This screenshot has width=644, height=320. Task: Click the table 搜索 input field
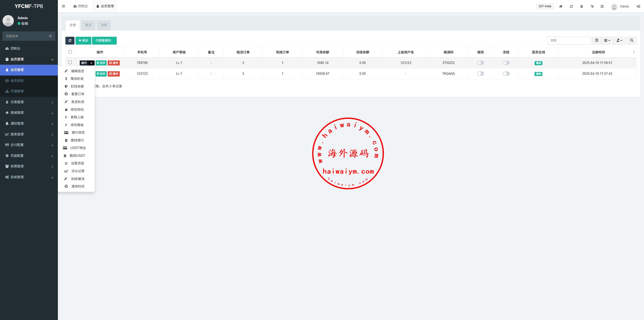tap(568, 41)
